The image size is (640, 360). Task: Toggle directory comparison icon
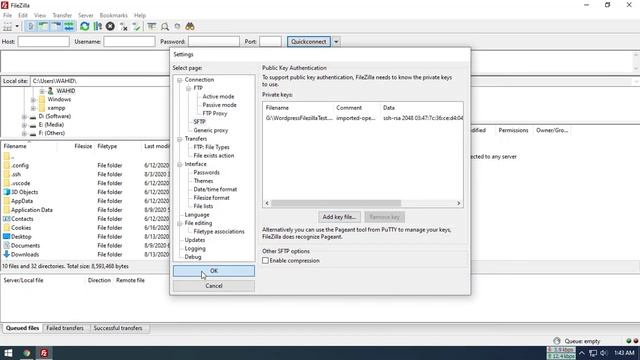(x=165, y=27)
